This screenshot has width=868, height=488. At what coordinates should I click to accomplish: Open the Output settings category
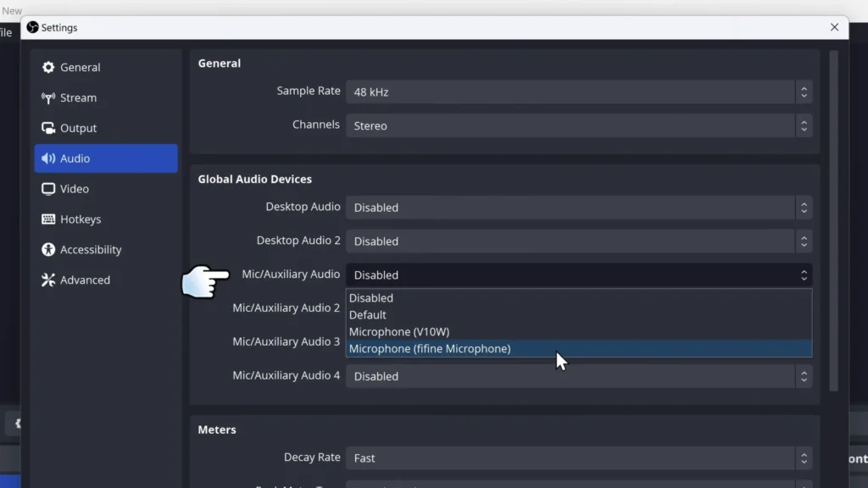106,129
